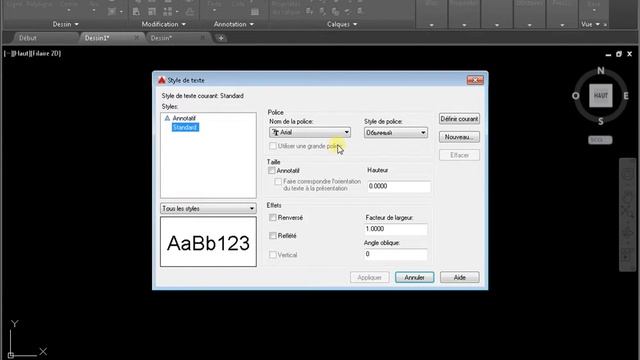Add a new drawing tab with the plus icon
This screenshot has height=360, width=640.
[x=221, y=38]
